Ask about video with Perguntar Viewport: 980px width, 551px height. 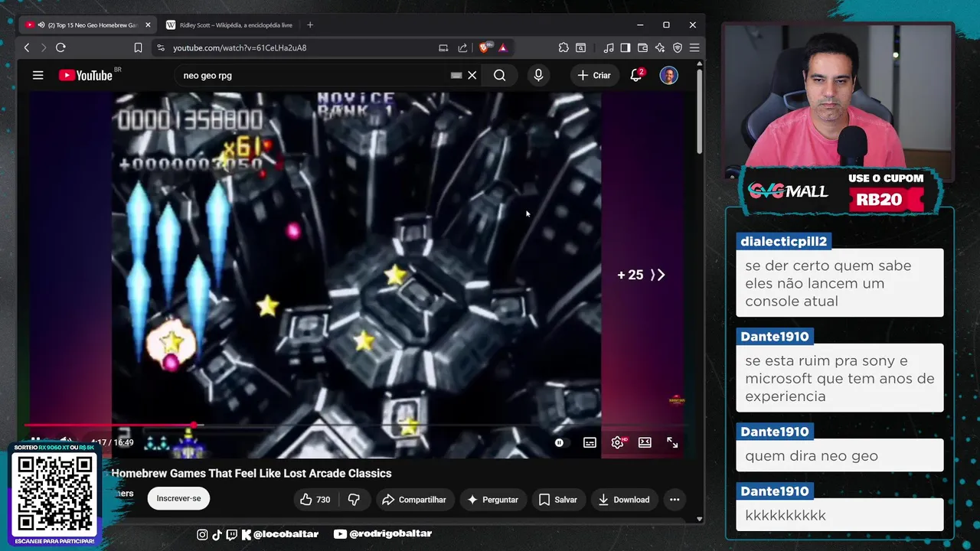493,500
